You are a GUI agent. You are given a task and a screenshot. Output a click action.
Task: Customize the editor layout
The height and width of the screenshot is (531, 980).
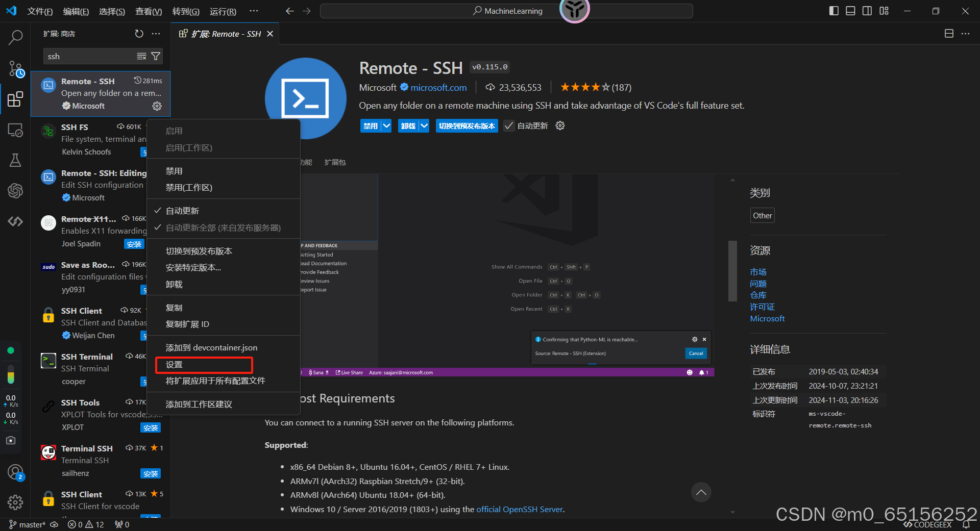coord(884,11)
